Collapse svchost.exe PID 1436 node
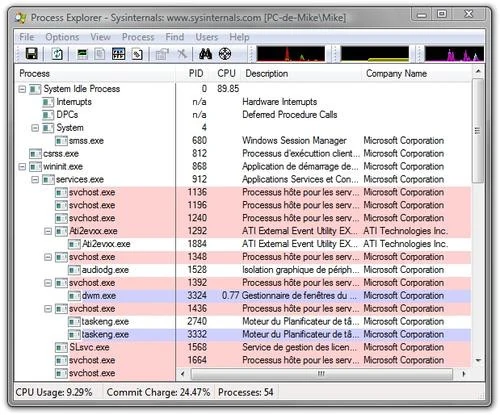500x415 pixels. 48,309
